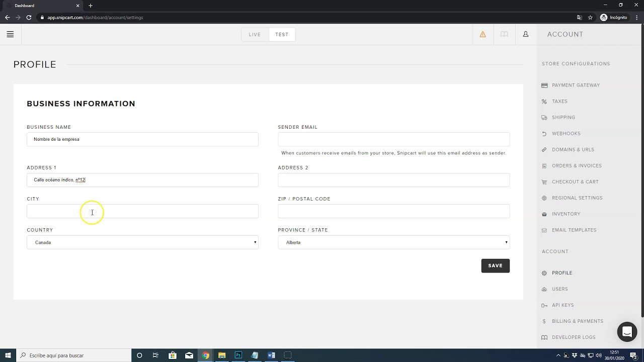Open Domains & URLs settings
Screen dimensions: 644x362
point(573,150)
